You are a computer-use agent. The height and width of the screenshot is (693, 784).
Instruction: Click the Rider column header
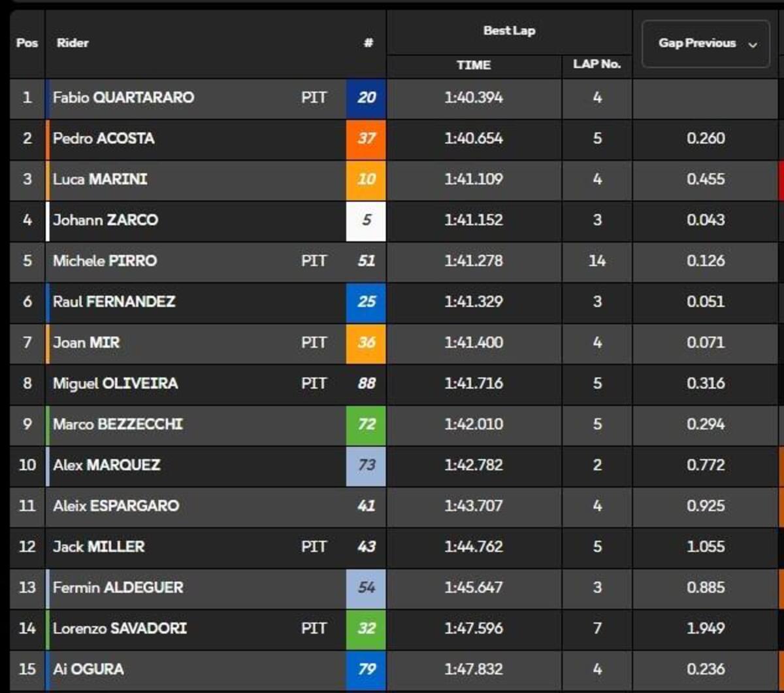coord(73,44)
